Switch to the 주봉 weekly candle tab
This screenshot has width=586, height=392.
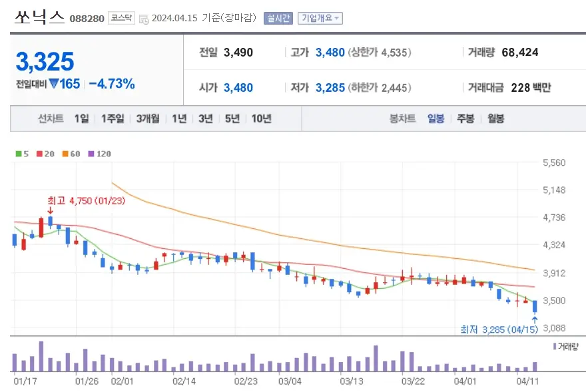(464, 118)
